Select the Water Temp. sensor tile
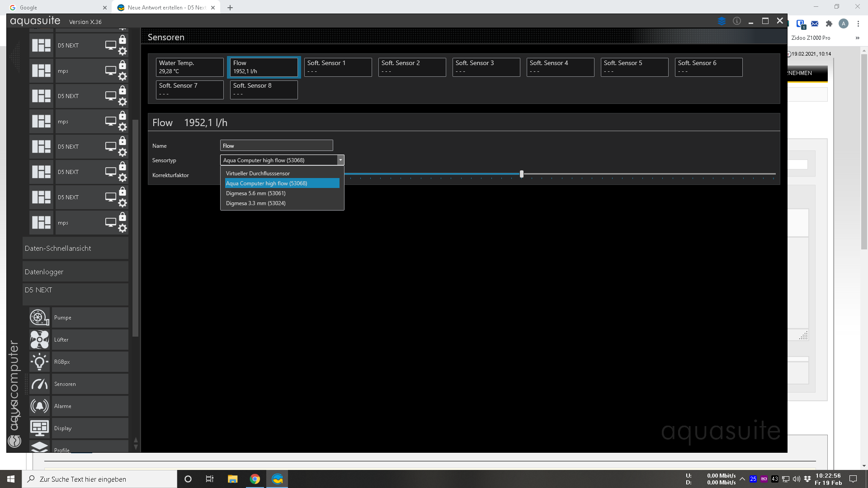 (189, 67)
